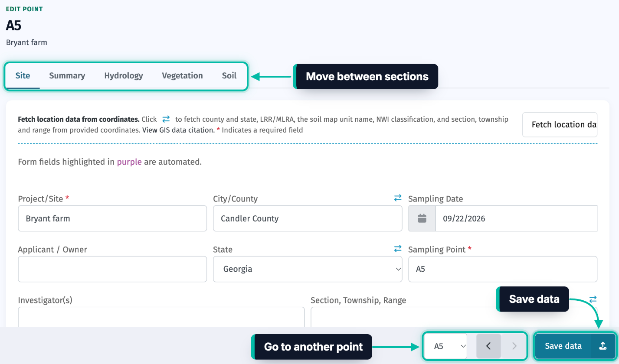The image size is (619, 364).
Task: Click the Fetch location data button
Action: (560, 125)
